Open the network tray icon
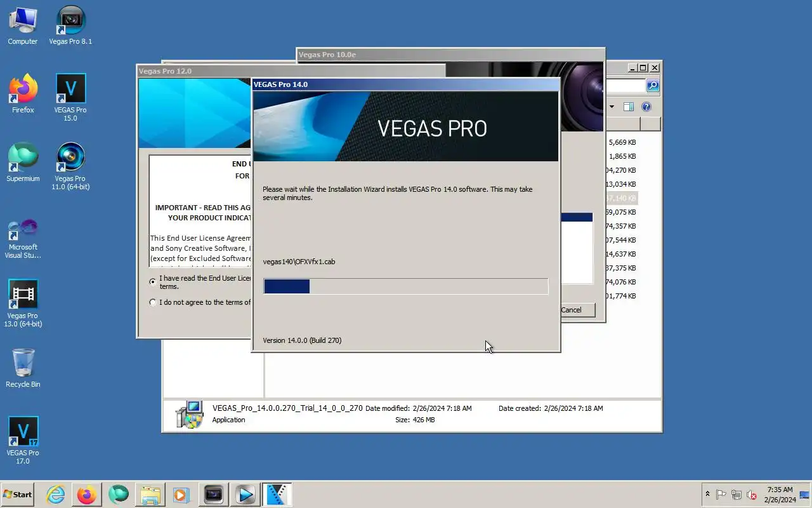The height and width of the screenshot is (508, 812). tap(737, 495)
